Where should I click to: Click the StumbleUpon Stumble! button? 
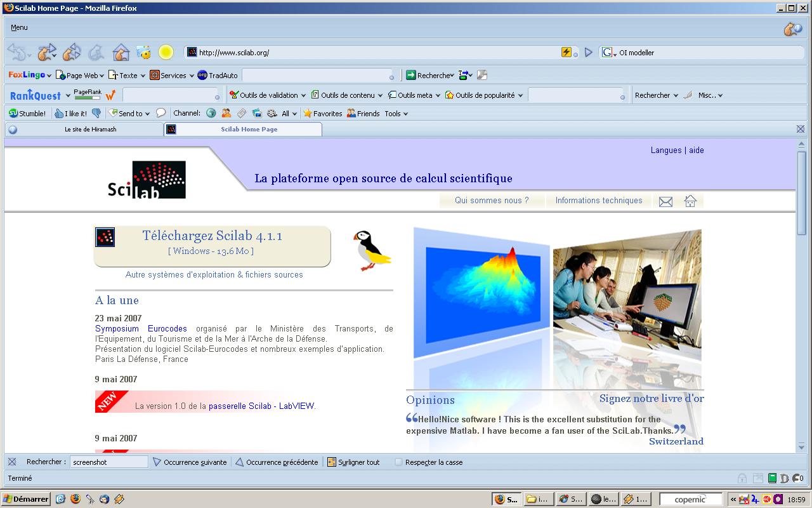tap(27, 114)
